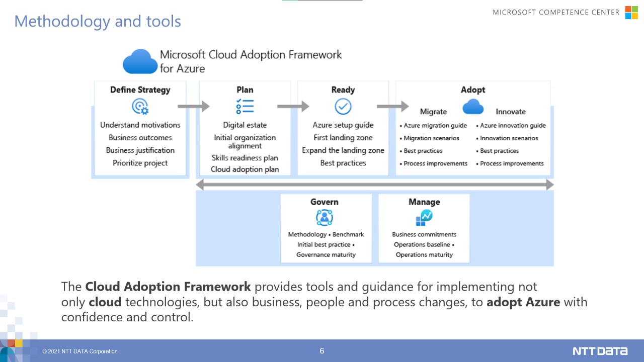
Task: Click the Define Strategy target gear icon
Action: tap(140, 107)
